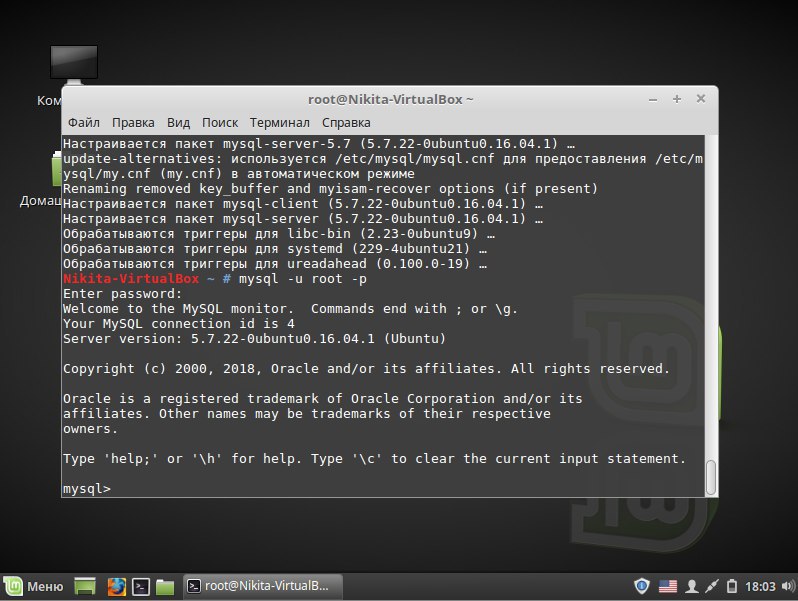Image resolution: width=798 pixels, height=601 pixels.
Task: Click the 'Enter password:' line
Action: (123, 294)
